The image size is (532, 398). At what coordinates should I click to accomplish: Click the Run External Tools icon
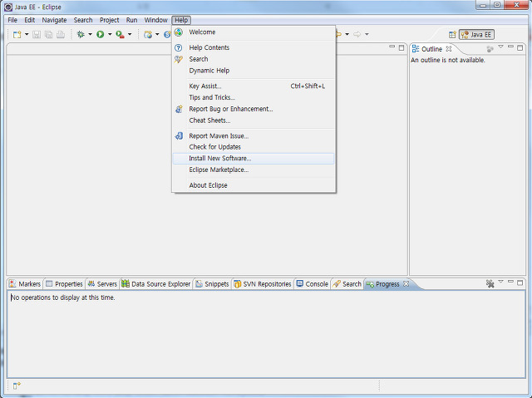click(120, 34)
